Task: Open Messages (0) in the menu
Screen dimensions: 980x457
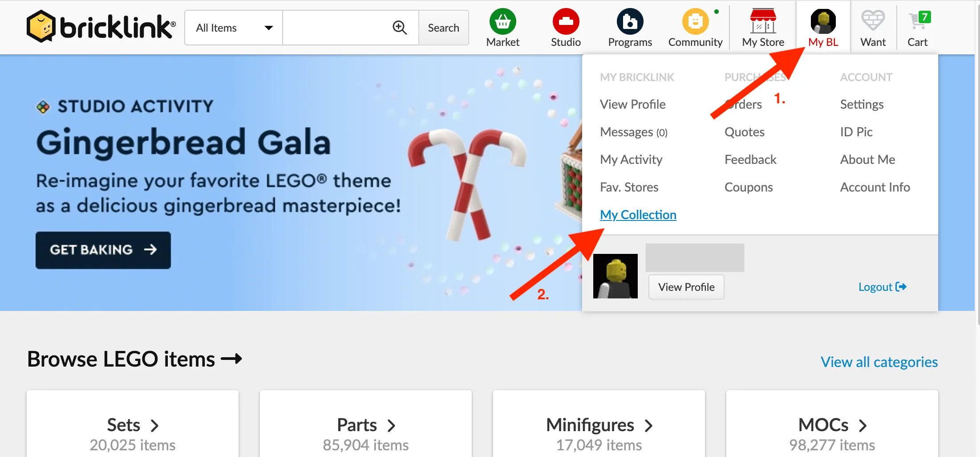Action: coord(633,132)
